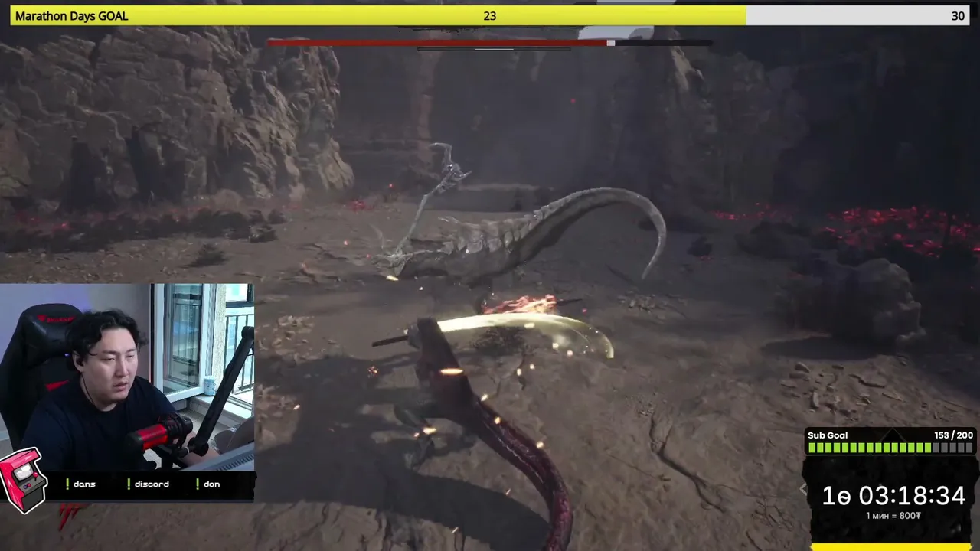The width and height of the screenshot is (980, 551).
Task: Click the current marathon day count "23"
Action: click(490, 16)
